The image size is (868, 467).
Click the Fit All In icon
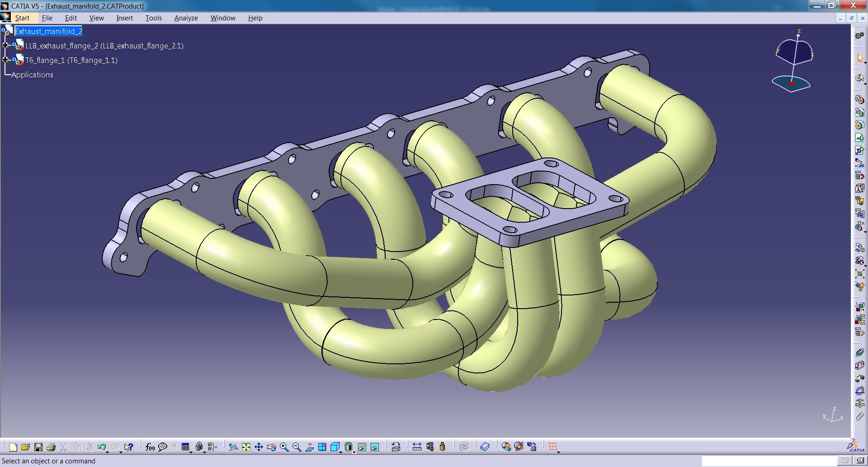[x=246, y=447]
